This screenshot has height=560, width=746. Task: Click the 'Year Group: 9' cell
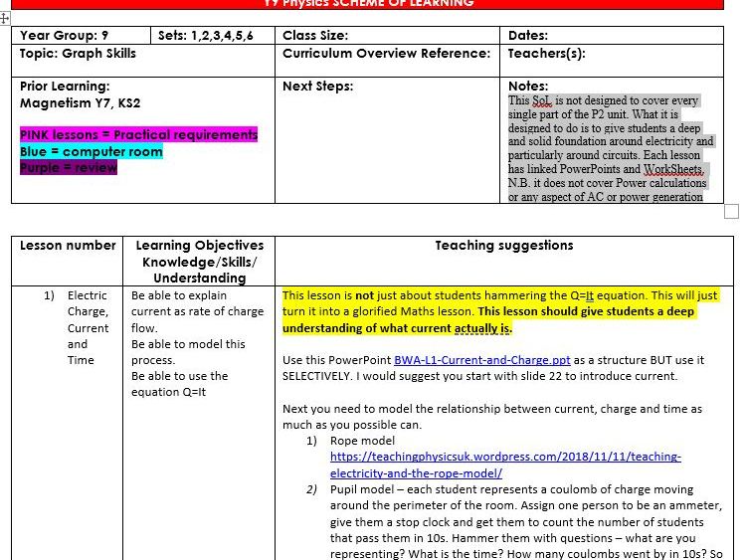click(81, 35)
